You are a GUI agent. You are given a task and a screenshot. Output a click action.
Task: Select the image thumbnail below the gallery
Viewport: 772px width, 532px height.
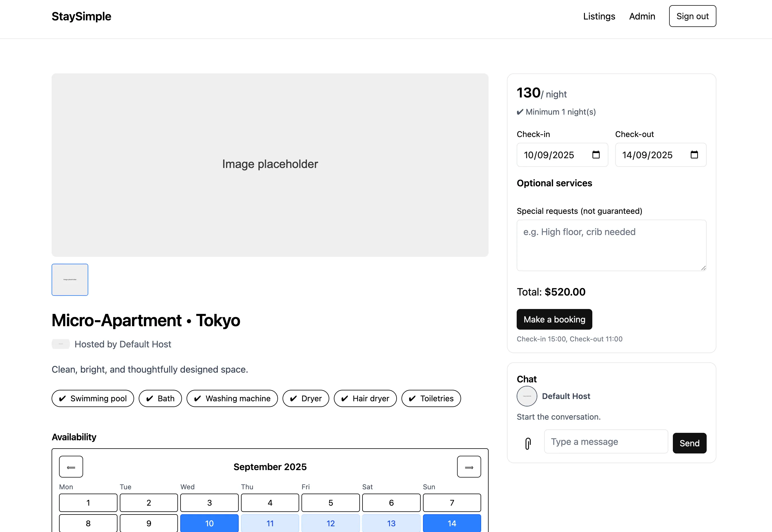pyautogui.click(x=70, y=280)
